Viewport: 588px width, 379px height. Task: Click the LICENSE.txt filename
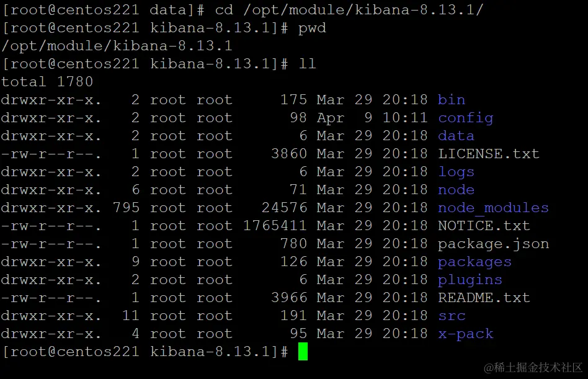coord(488,154)
